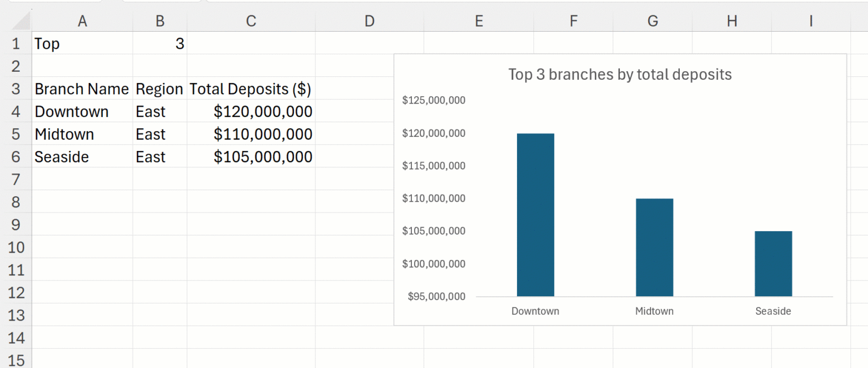
Task: Select column B header
Action: 160,21
